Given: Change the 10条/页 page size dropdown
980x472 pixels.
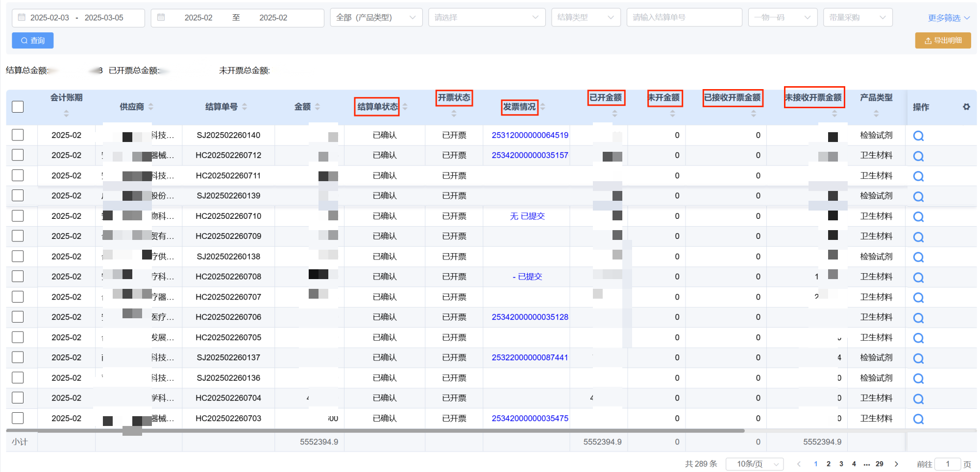Looking at the screenshot, I should pos(754,464).
